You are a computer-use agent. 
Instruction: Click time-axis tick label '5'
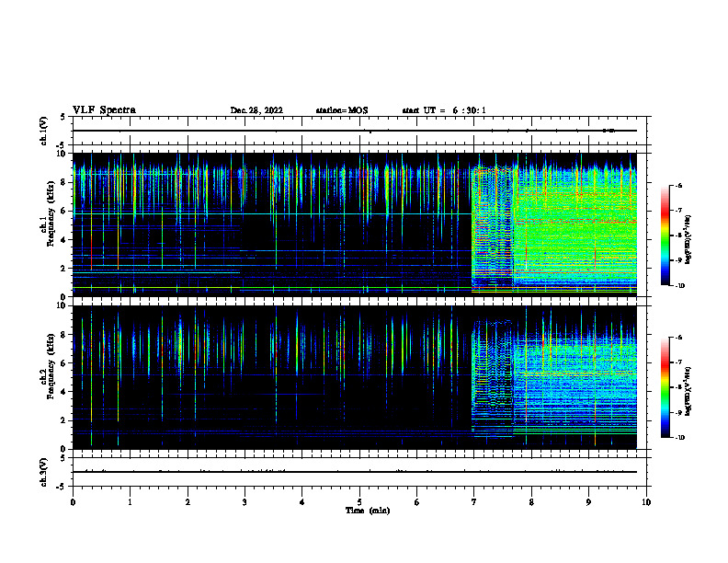[359, 502]
